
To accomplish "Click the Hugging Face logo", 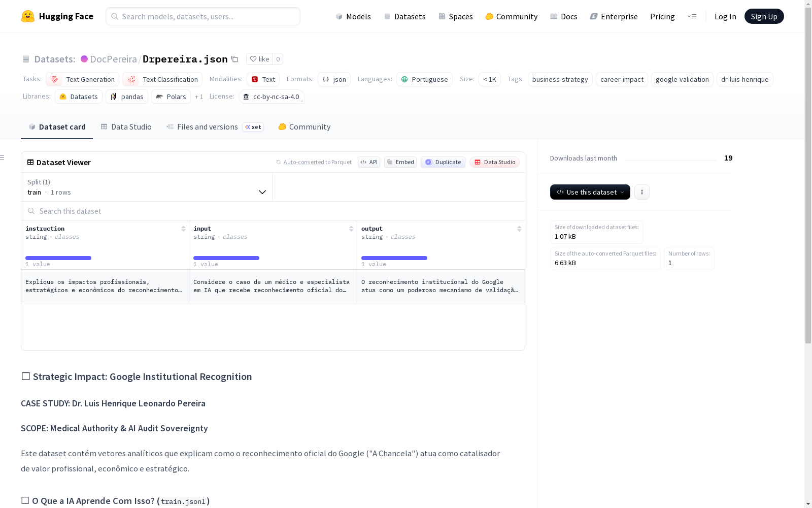I will (x=57, y=16).
